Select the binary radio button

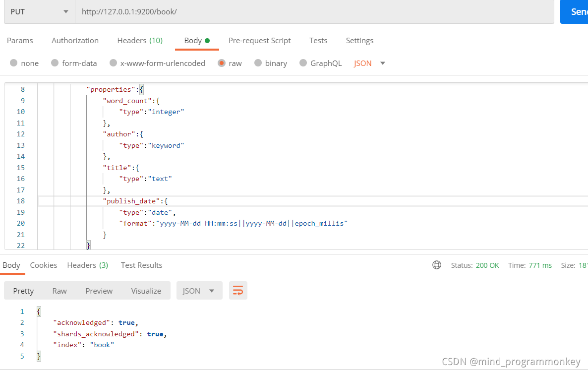(x=258, y=63)
